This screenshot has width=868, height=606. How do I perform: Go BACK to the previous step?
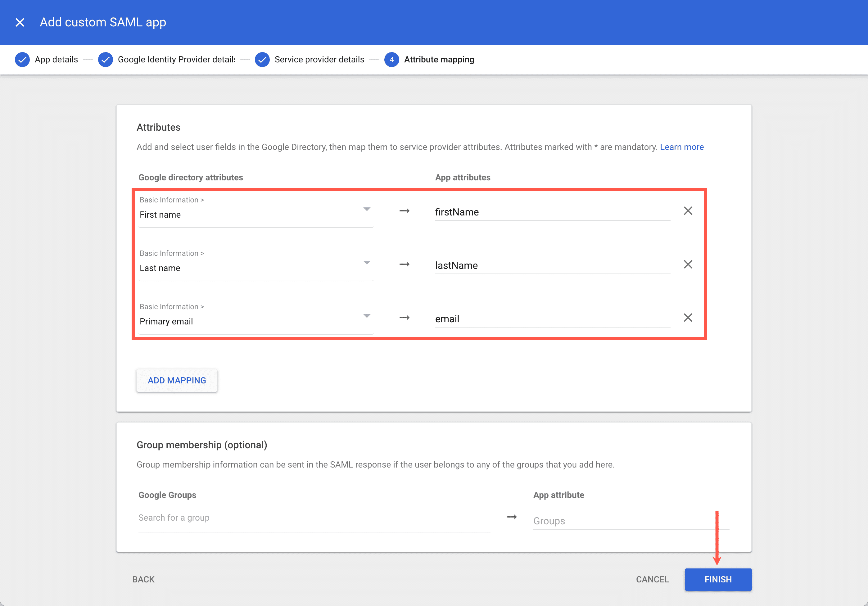[143, 579]
